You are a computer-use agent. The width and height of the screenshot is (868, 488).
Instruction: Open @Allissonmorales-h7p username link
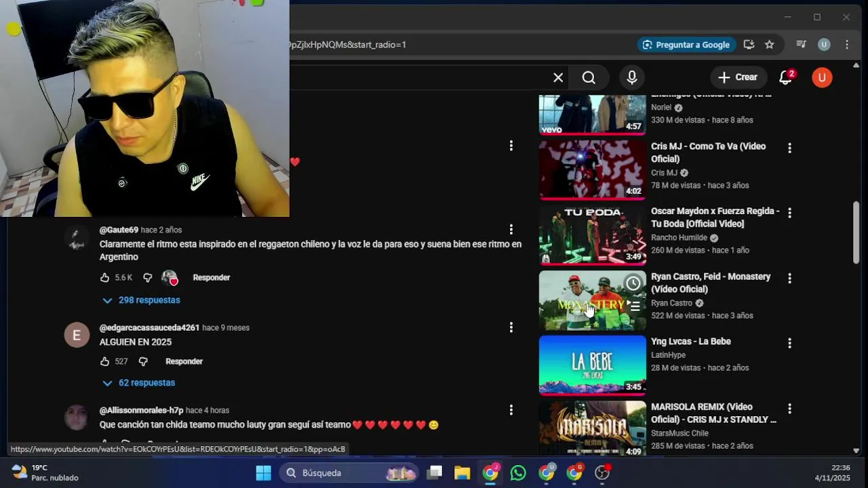(141, 411)
